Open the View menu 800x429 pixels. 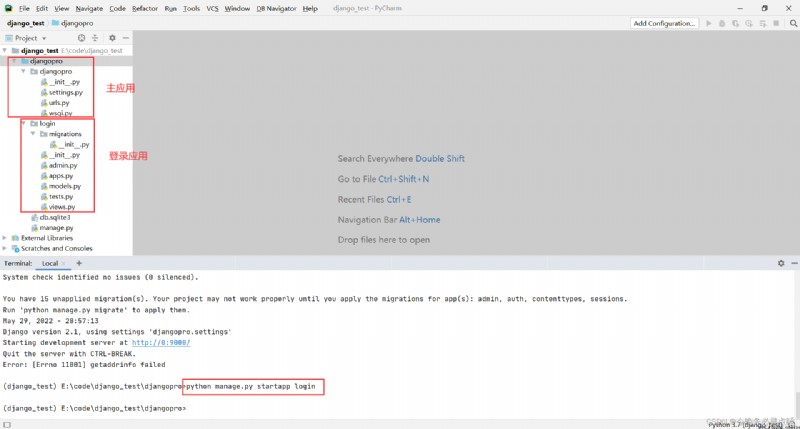(x=61, y=9)
